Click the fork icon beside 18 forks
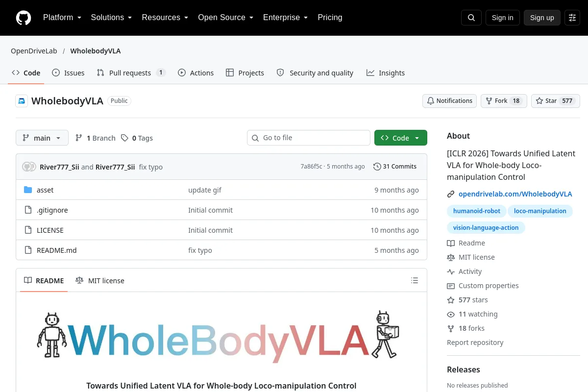Screen dimensions: 588x392 tap(451, 329)
